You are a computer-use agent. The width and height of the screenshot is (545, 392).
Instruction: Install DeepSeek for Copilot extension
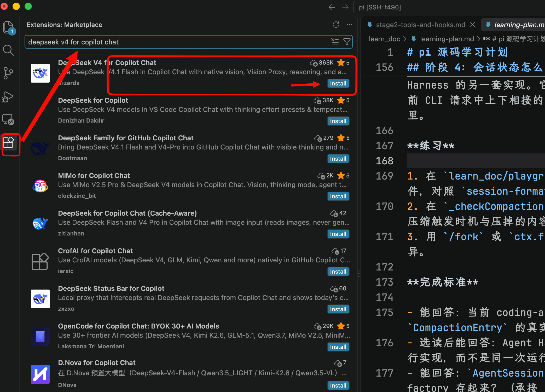(338, 121)
